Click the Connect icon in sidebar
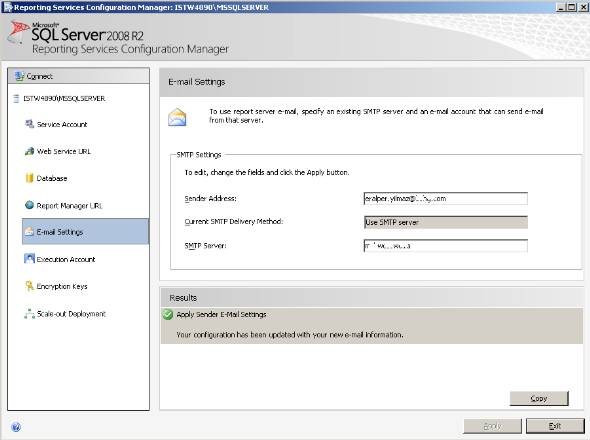This screenshot has width=590, height=440. pyautogui.click(x=19, y=76)
